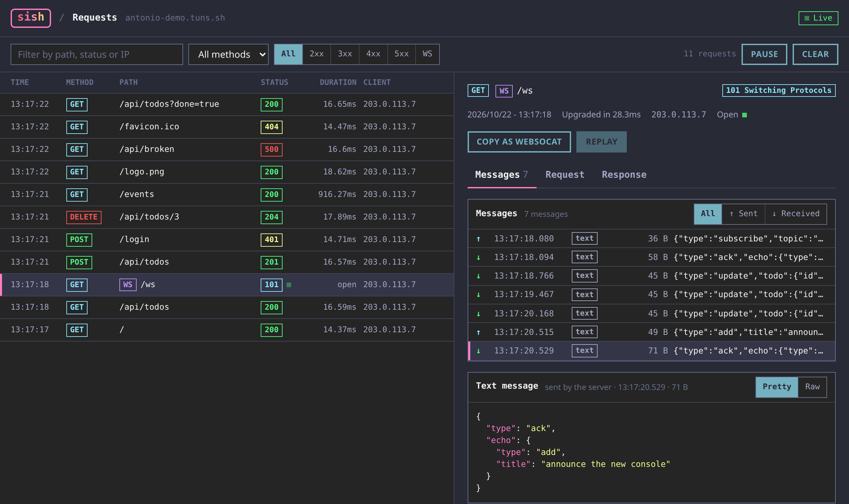
Task: Select the /api/todos?done=true request row
Action: (x=227, y=104)
